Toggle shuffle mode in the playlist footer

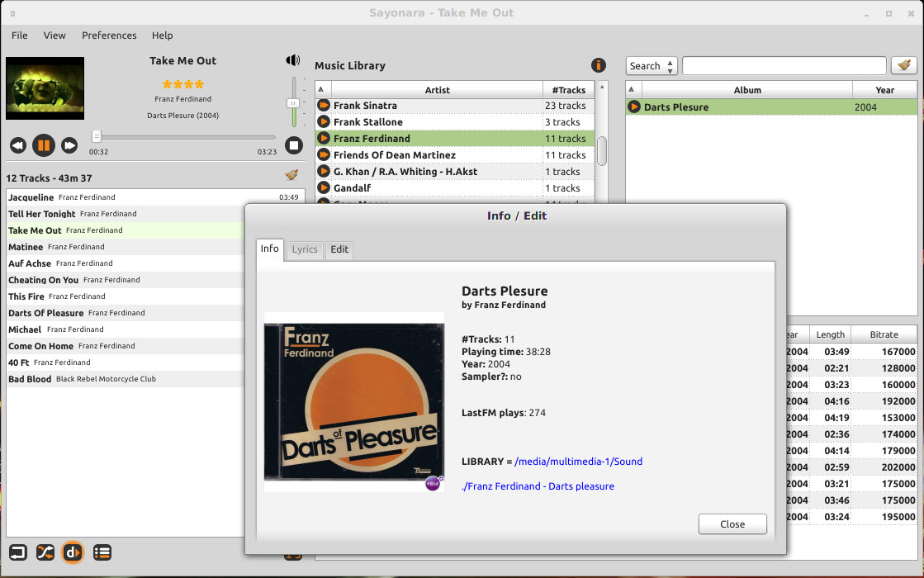point(45,552)
